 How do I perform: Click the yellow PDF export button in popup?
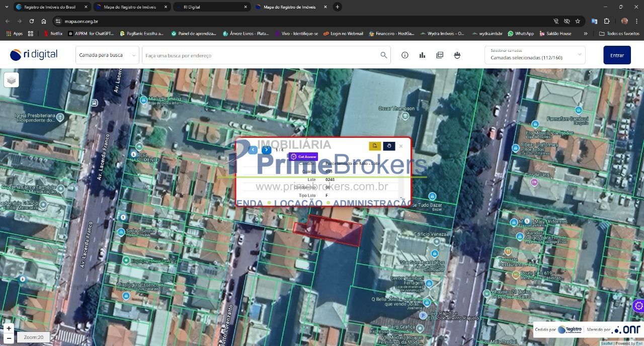click(x=375, y=146)
